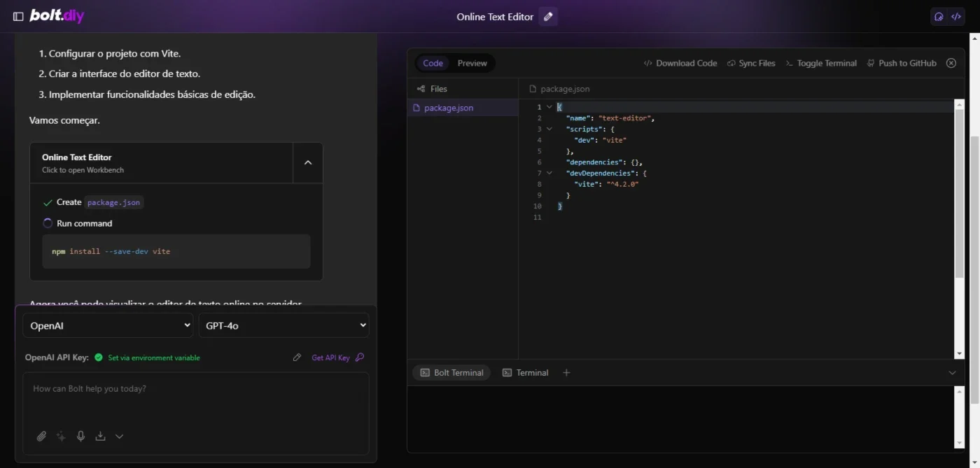Click the npm install command block
This screenshot has width=980, height=468.
coord(176,251)
